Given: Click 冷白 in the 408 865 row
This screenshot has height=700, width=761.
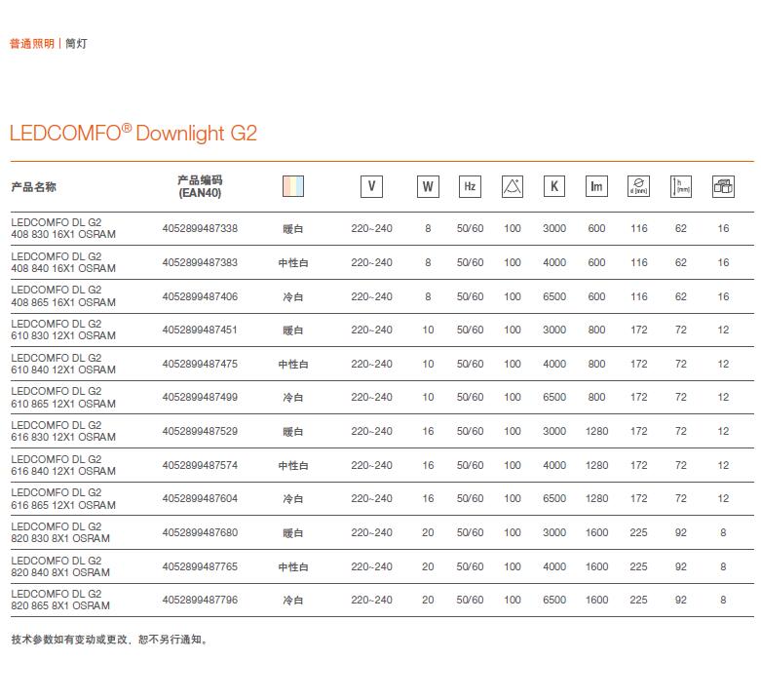Looking at the screenshot, I should click(x=293, y=296).
